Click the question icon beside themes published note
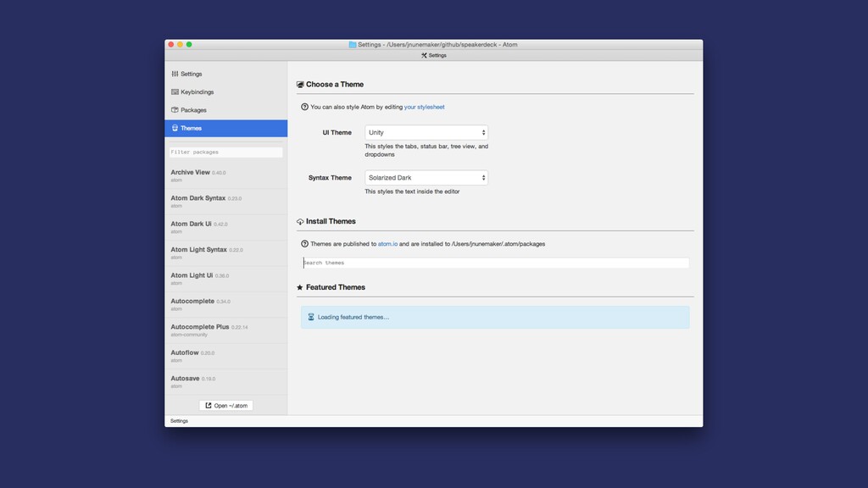The image size is (868, 488). [x=304, y=243]
